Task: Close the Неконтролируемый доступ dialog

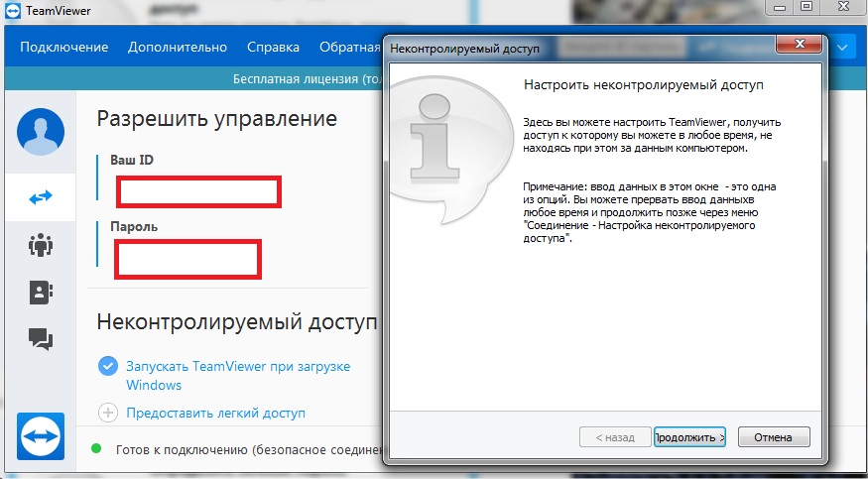Action: pos(799,44)
